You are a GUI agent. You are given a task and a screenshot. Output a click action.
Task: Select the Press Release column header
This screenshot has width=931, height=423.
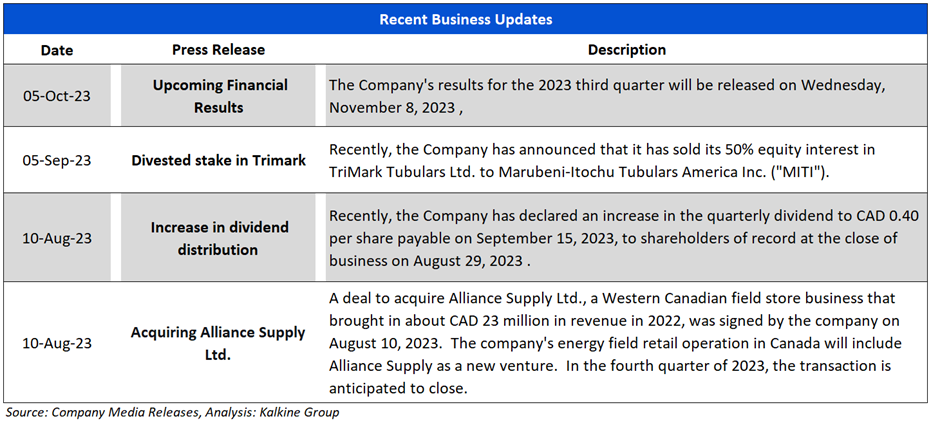[218, 50]
